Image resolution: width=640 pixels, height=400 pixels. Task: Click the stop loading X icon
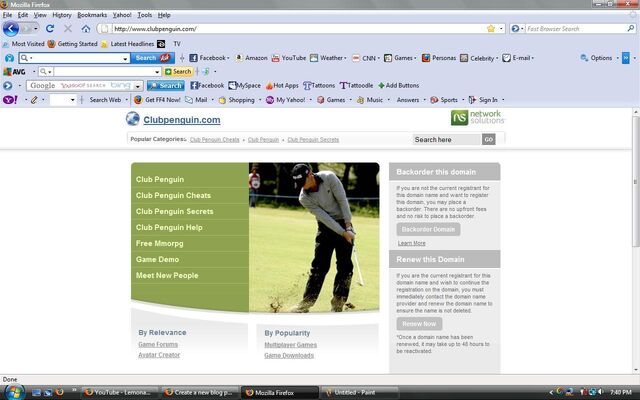tap(68, 29)
